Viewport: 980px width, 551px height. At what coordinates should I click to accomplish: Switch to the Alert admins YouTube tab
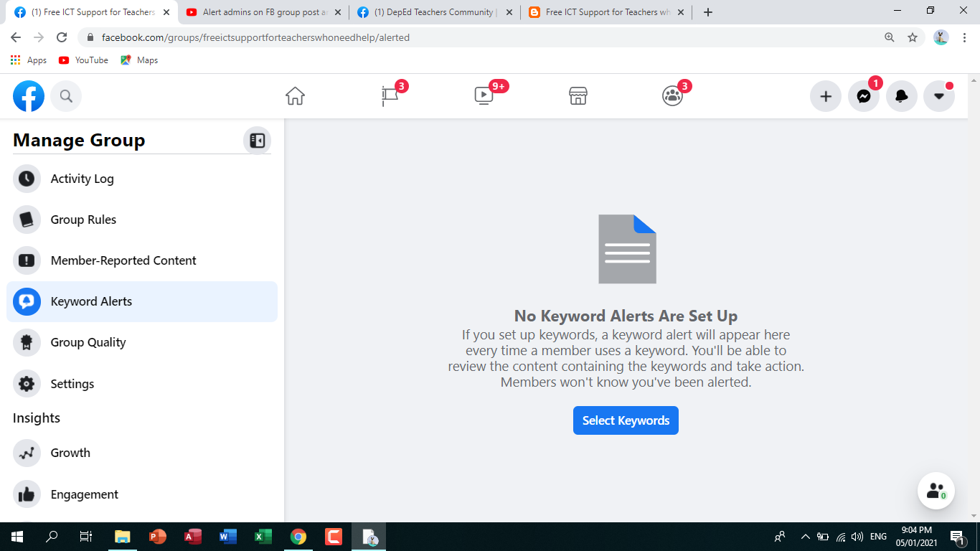(x=263, y=12)
